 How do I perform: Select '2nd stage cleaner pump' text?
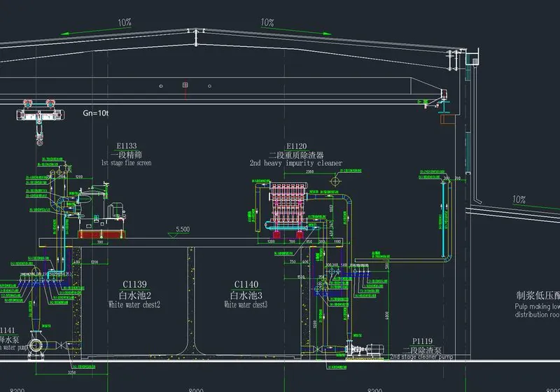[x=421, y=357]
